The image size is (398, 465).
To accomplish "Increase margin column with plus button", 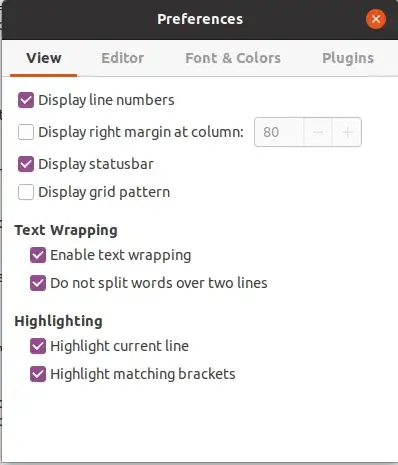I will coord(347,132).
